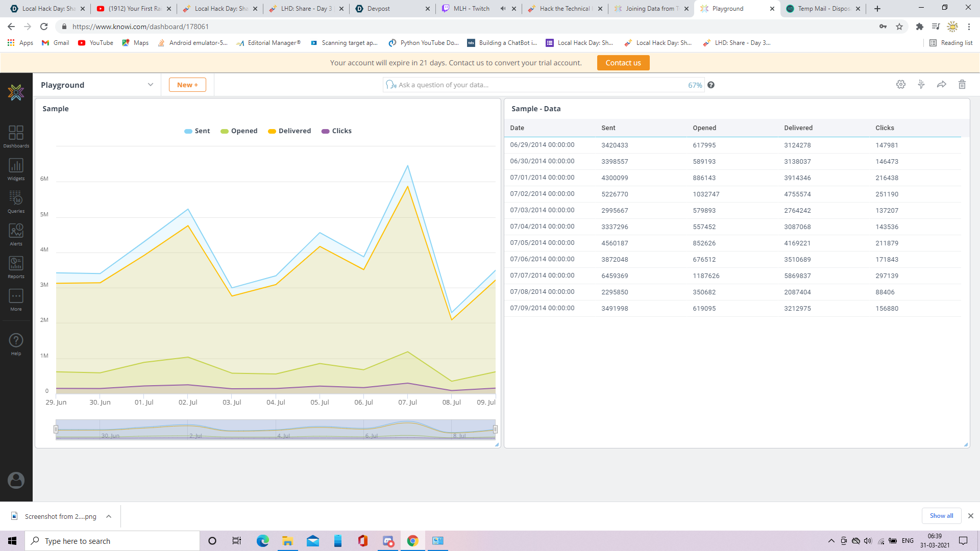Click the share dashboard arrow icon

(x=942, y=85)
